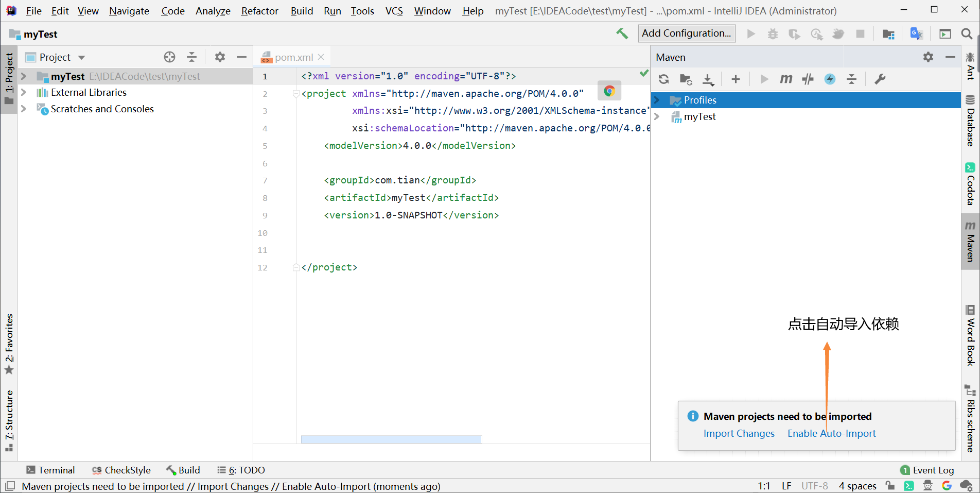Viewport: 980px width, 493px height.
Task: Open the Project view dropdown arrow
Action: (81, 58)
